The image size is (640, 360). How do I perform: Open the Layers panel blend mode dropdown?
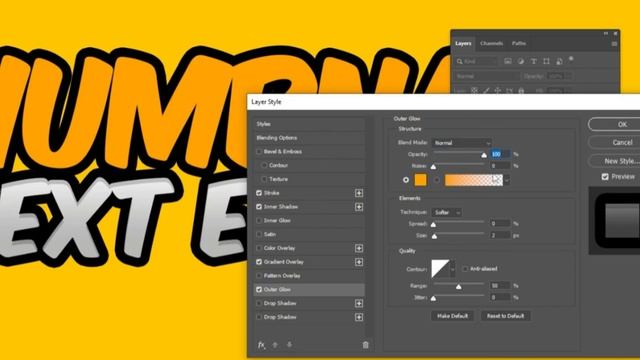(x=487, y=76)
